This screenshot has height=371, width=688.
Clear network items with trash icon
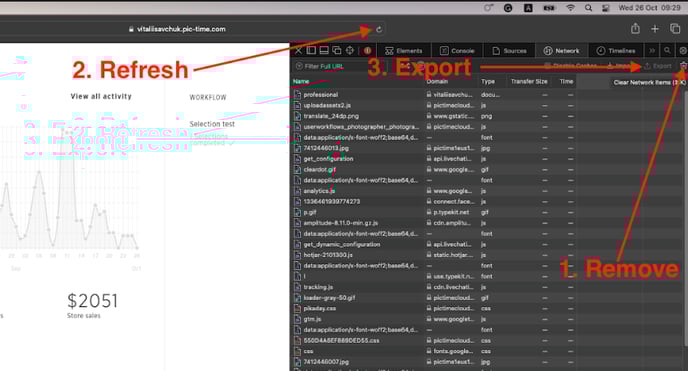point(683,66)
